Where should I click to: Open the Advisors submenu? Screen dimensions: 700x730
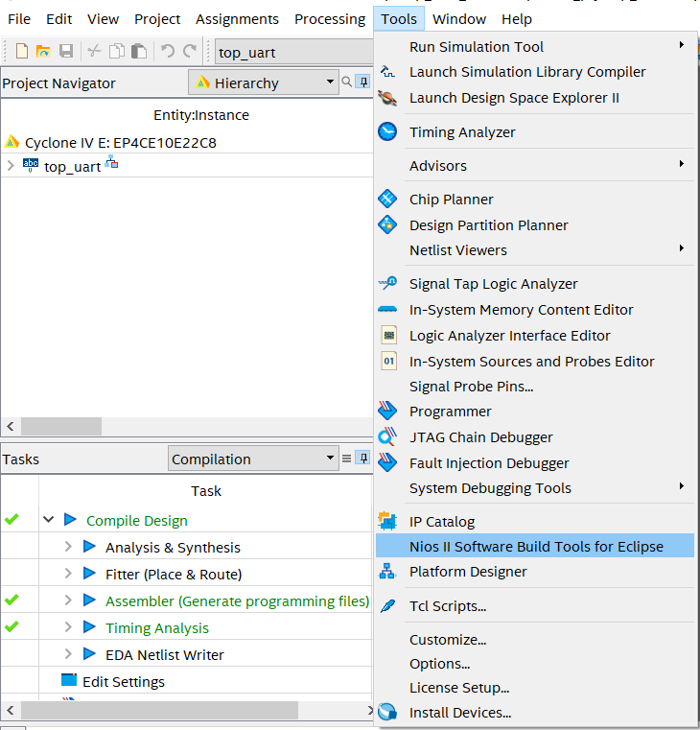tap(535, 165)
